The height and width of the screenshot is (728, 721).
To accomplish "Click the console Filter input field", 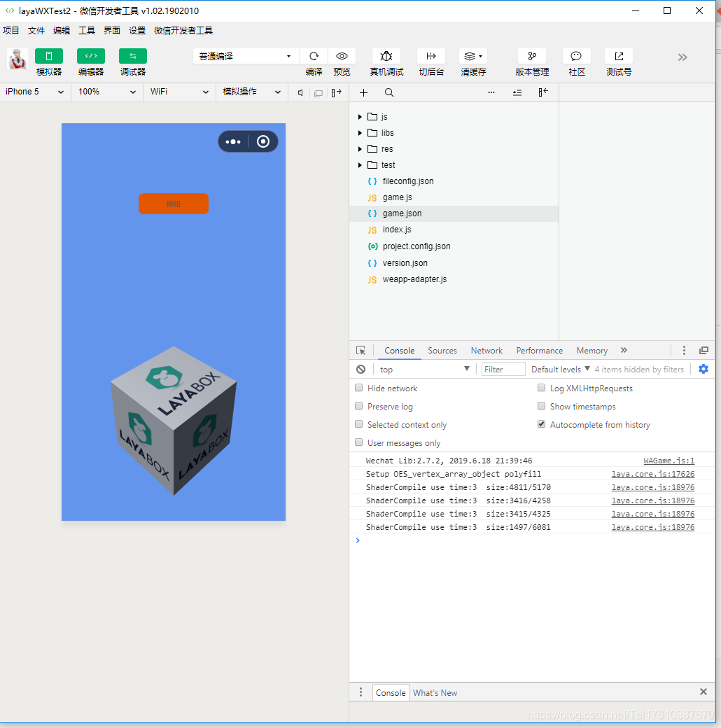I will pyautogui.click(x=503, y=369).
